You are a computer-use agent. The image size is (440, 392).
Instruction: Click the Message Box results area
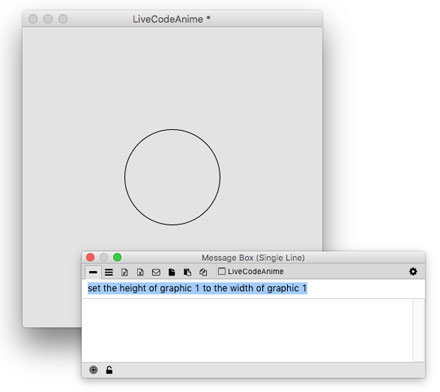[247, 330]
